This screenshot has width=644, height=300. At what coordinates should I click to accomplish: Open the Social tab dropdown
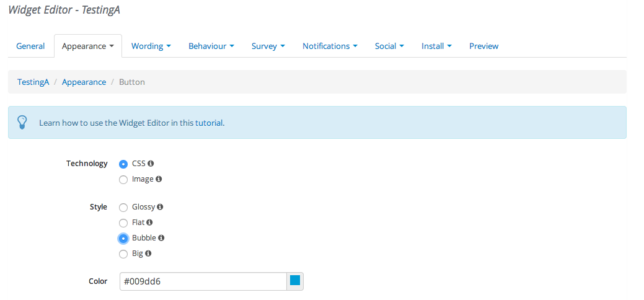389,46
